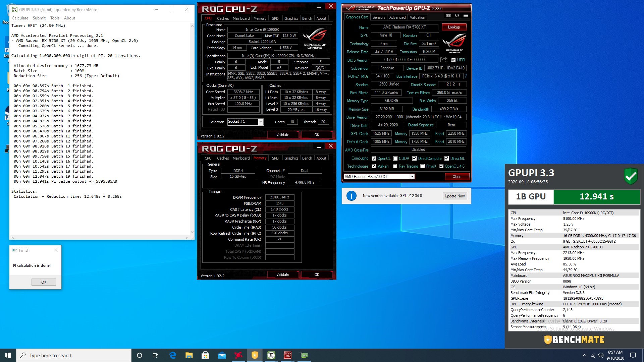Click the BenchMate logo at panel bottom
Viewport: 644px width, 362px height.
click(574, 340)
